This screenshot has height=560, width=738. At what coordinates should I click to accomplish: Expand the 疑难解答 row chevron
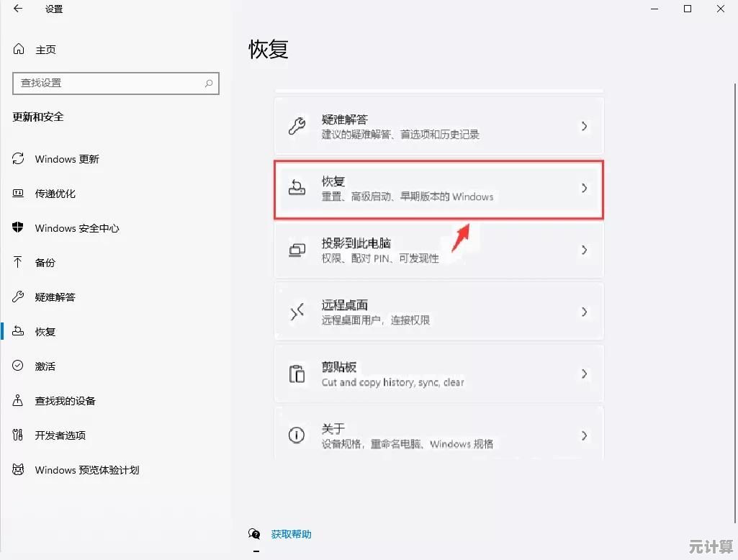pyautogui.click(x=584, y=127)
